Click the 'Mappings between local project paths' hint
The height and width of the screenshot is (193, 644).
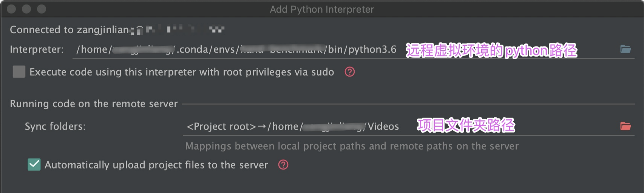pyautogui.click(x=352, y=146)
